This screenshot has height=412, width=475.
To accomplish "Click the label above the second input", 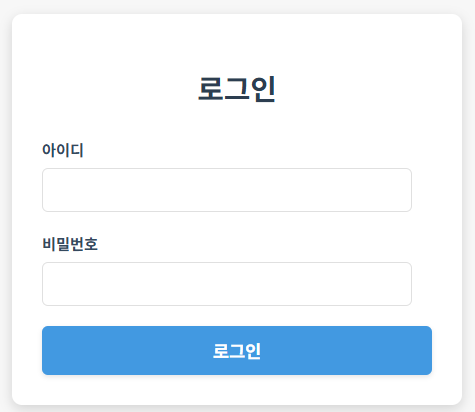I will click(70, 244).
